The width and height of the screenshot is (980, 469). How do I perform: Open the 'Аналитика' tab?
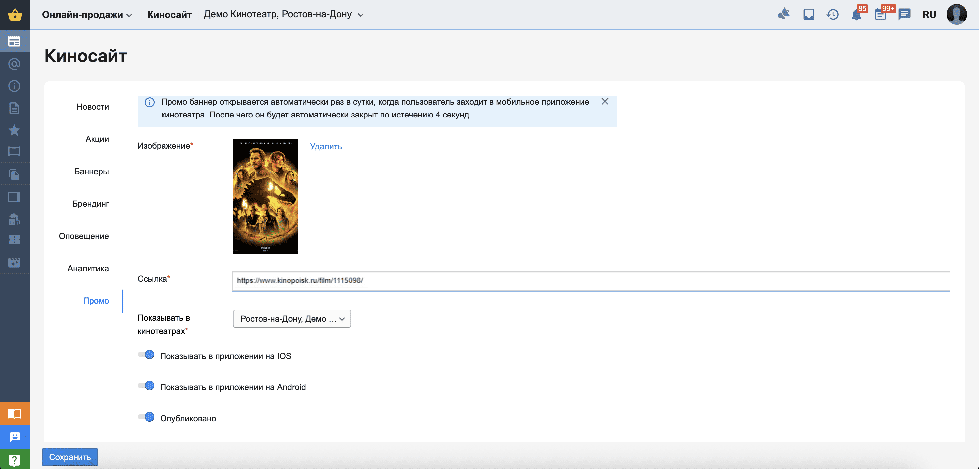coord(88,269)
